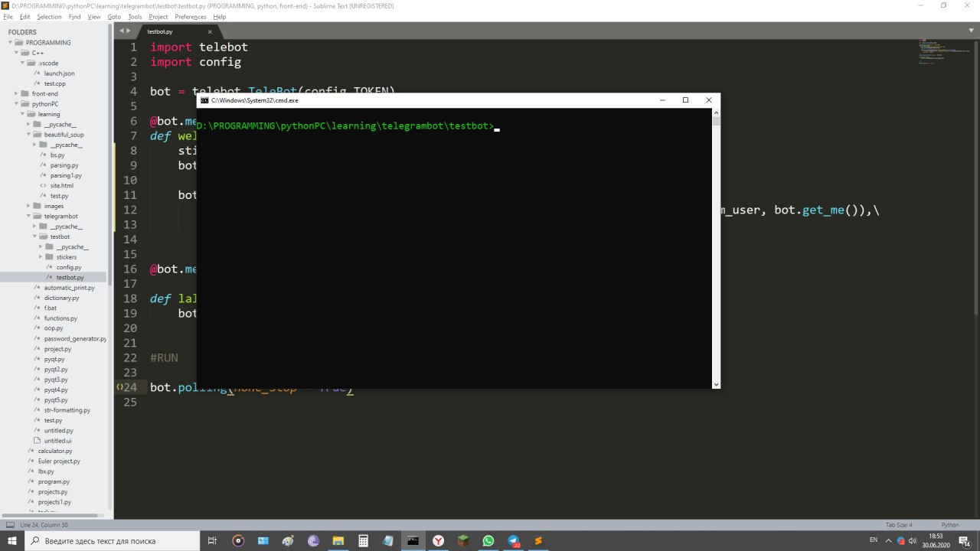Image resolution: width=980 pixels, height=551 pixels.
Task: Expand the images folder
Action: pyautogui.click(x=28, y=206)
